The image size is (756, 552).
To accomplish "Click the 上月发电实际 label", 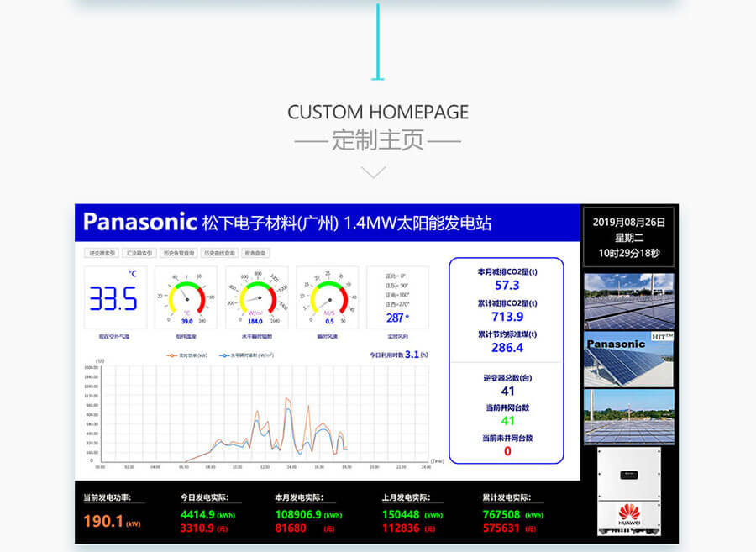I will 406,497.
